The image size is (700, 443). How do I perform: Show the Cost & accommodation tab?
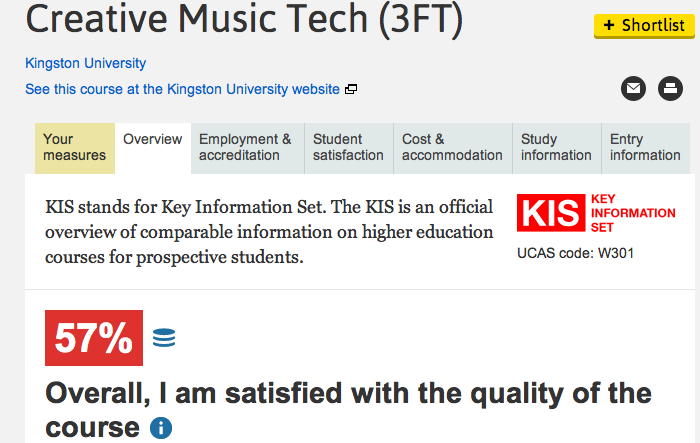click(452, 147)
